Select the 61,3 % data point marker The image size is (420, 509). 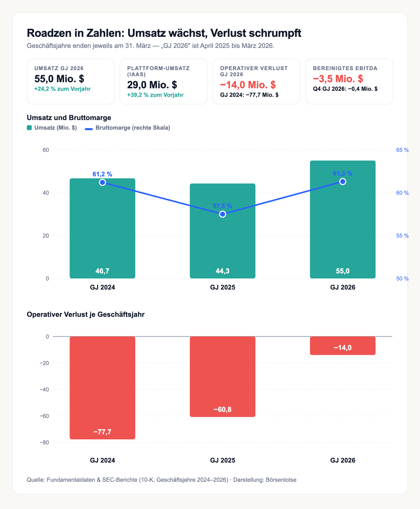pos(343,182)
